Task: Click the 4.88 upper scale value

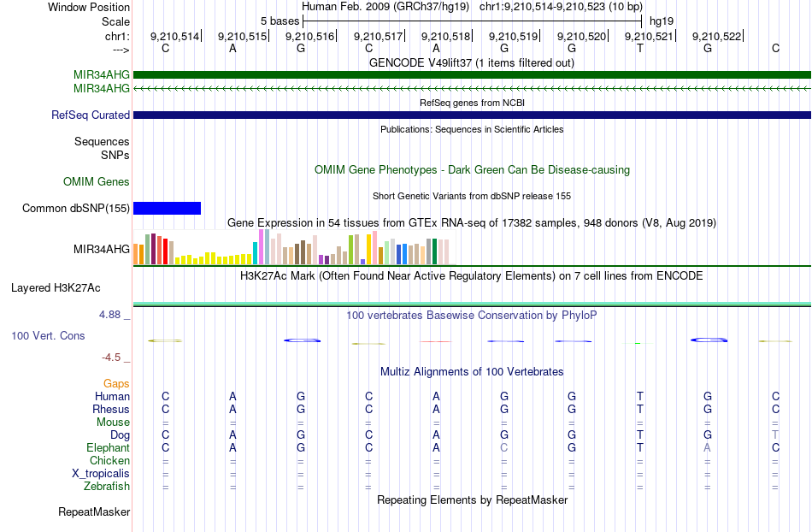Action: 109,315
